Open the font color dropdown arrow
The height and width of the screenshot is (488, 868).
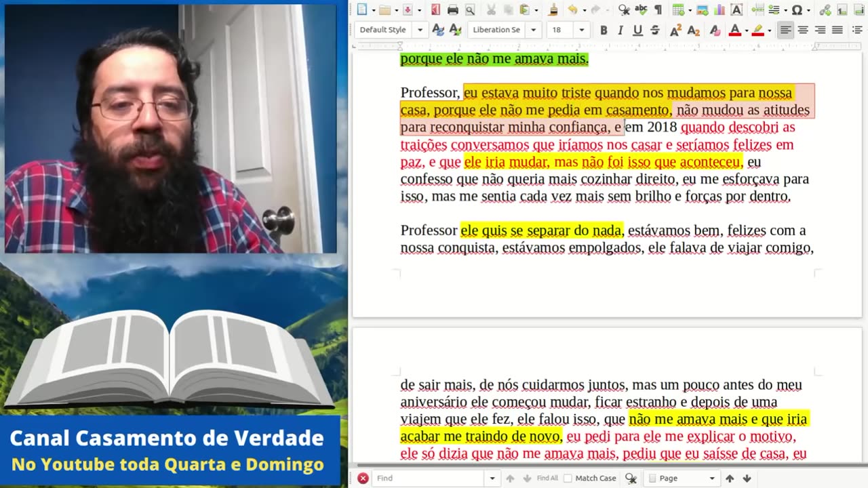[x=746, y=30]
